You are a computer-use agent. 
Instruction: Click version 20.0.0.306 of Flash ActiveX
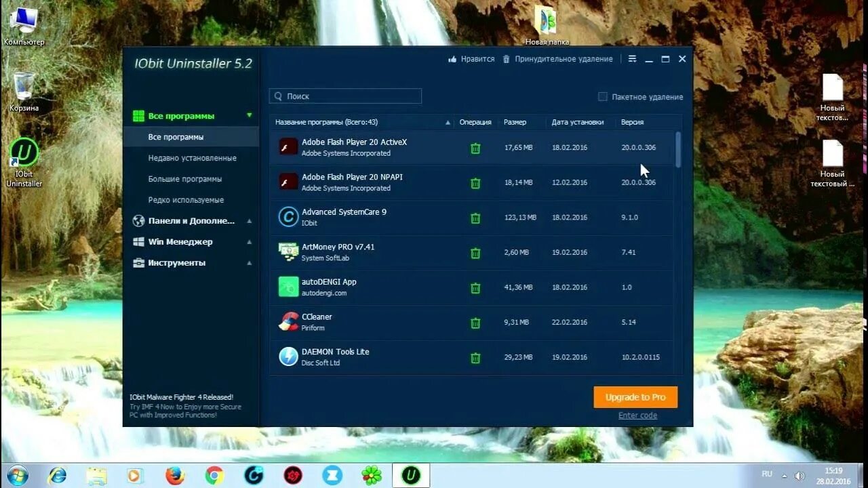638,148
